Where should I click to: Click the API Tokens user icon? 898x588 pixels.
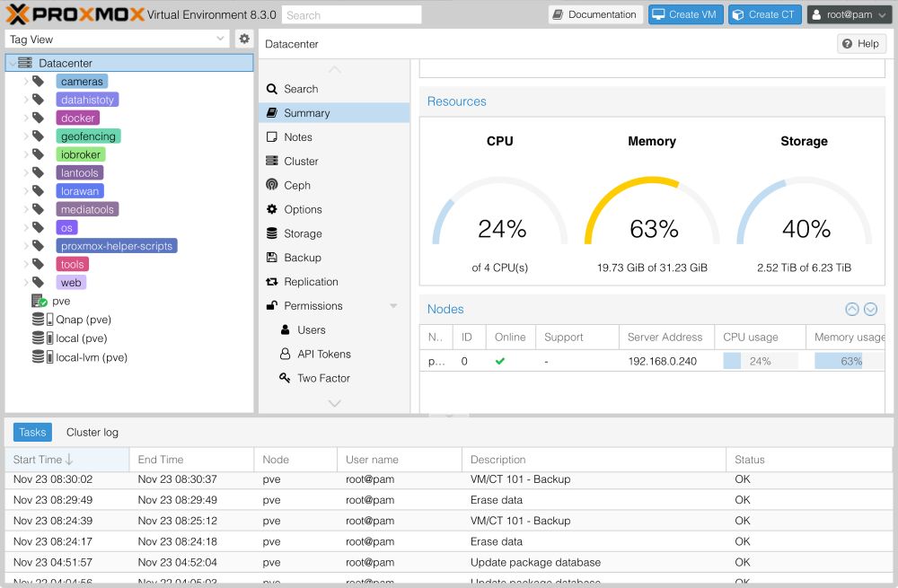[286, 354]
